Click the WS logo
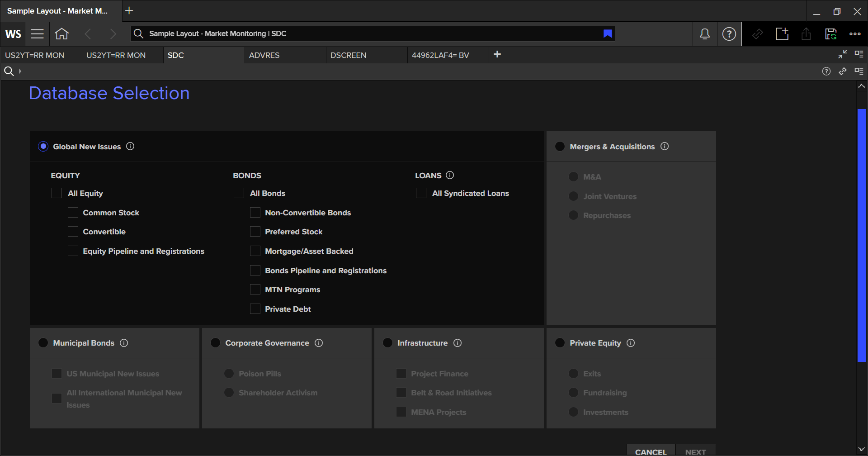 click(13, 34)
